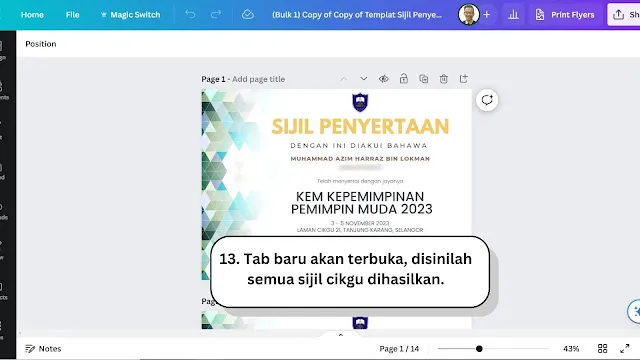Select the KEM KEPEMIMPINAN PEMIMPIN MUDA 2023 text

pos(361,203)
